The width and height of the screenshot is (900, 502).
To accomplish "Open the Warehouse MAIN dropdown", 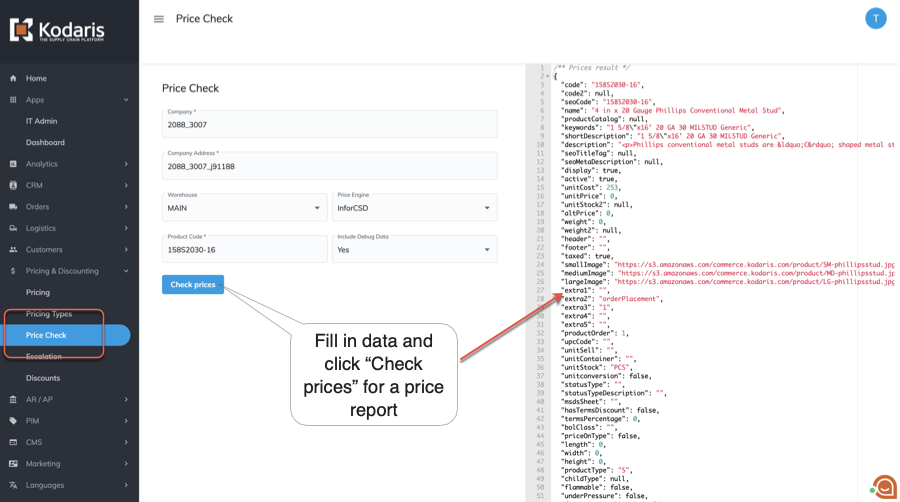I will tap(245, 207).
